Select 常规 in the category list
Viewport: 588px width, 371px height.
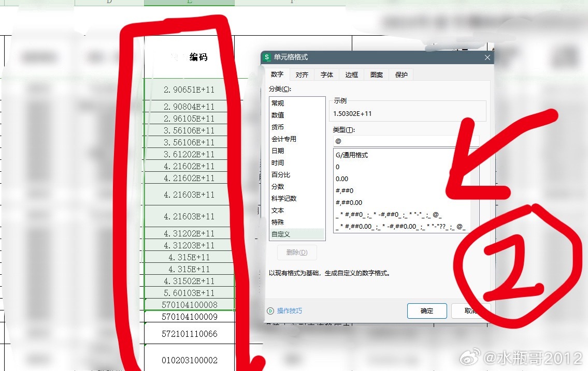click(297, 103)
